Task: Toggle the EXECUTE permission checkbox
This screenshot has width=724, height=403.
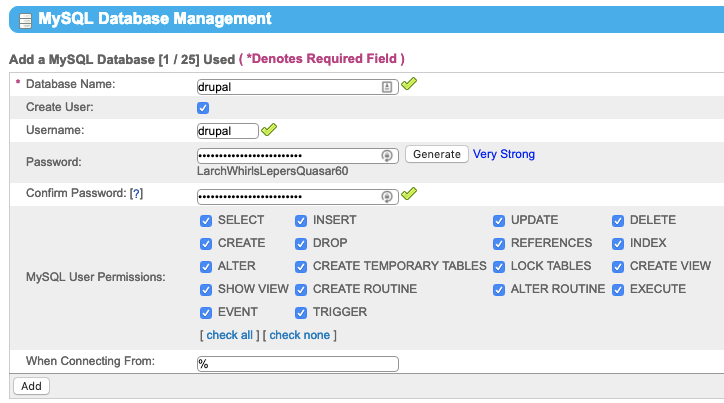Action: tap(618, 289)
